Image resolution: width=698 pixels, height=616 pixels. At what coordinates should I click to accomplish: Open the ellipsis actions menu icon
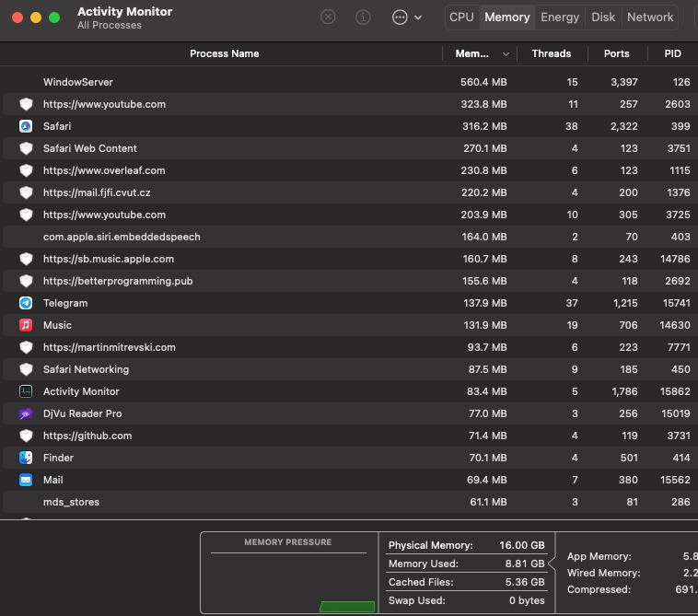400,17
